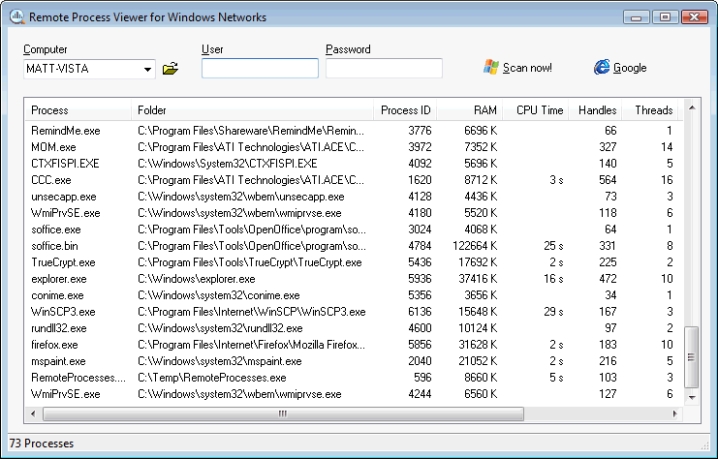The width and height of the screenshot is (718, 459).
Task: Click the open folder icon next to Computer
Action: [170, 69]
